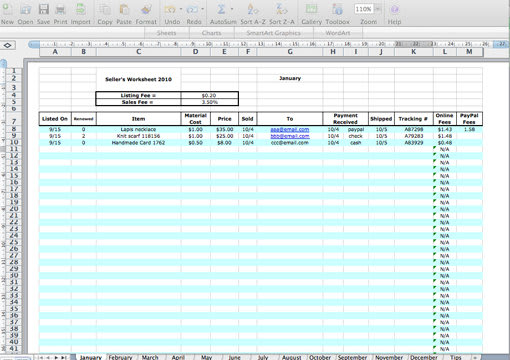Click the Undo icon

[170, 9]
